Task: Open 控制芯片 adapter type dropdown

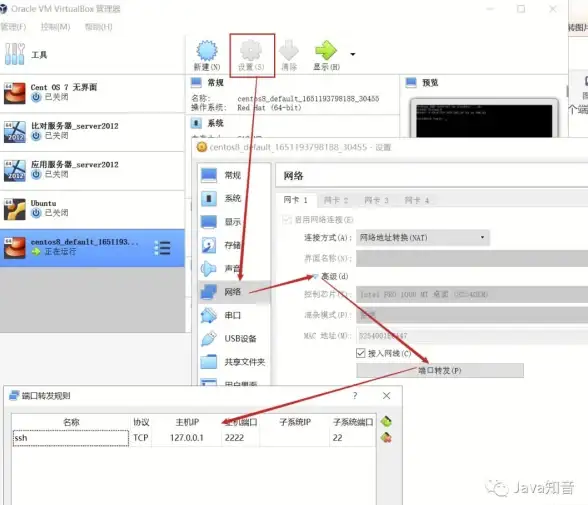Action: click(x=472, y=294)
